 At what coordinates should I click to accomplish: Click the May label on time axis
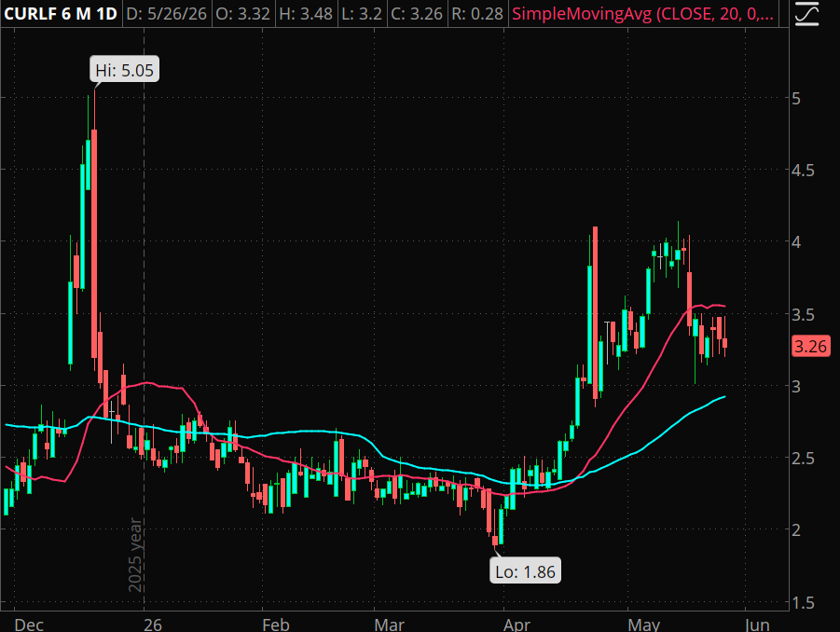(644, 625)
